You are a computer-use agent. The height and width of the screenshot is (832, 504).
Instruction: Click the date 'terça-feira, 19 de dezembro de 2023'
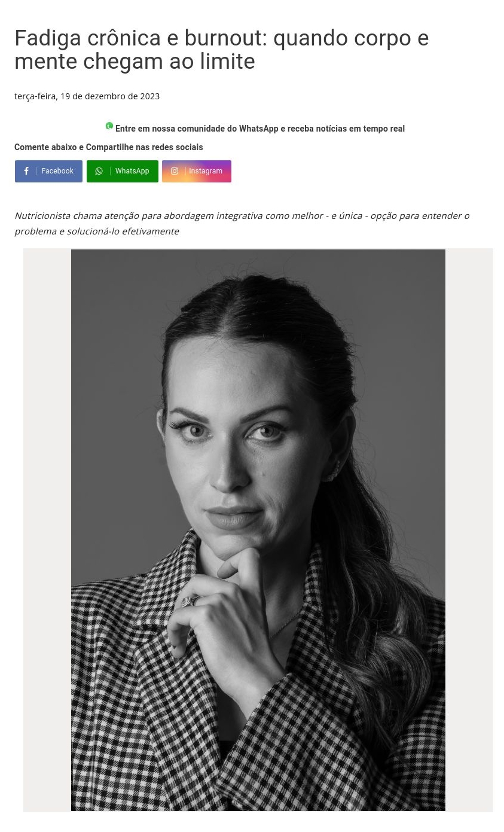click(87, 96)
